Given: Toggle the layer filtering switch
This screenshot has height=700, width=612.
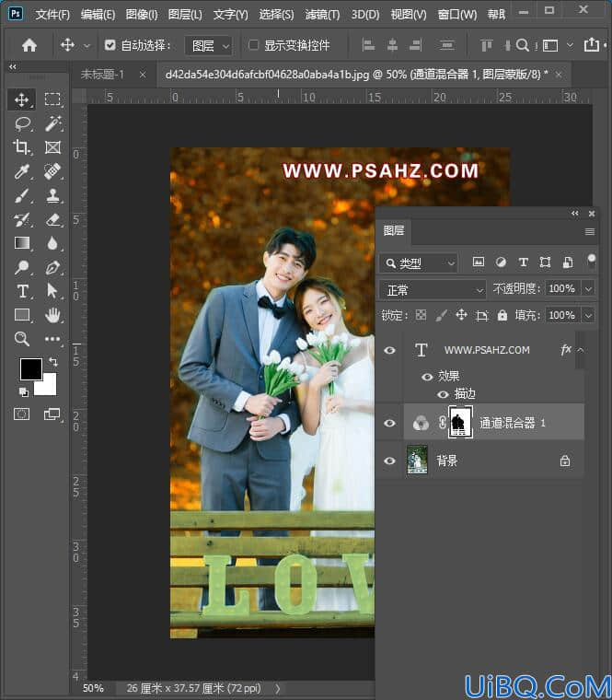Looking at the screenshot, I should pyautogui.click(x=592, y=262).
